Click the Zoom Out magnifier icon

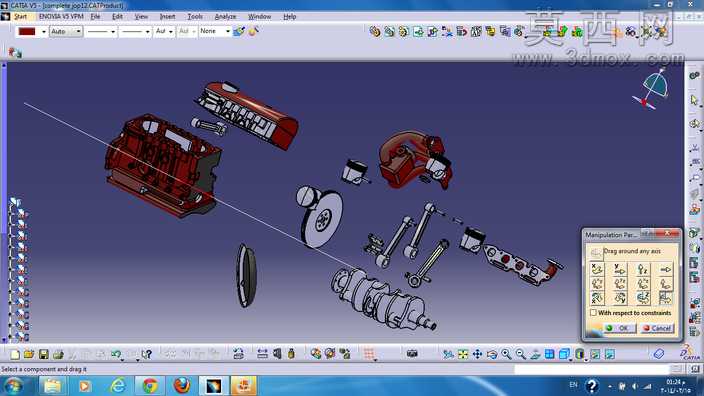tap(520, 354)
